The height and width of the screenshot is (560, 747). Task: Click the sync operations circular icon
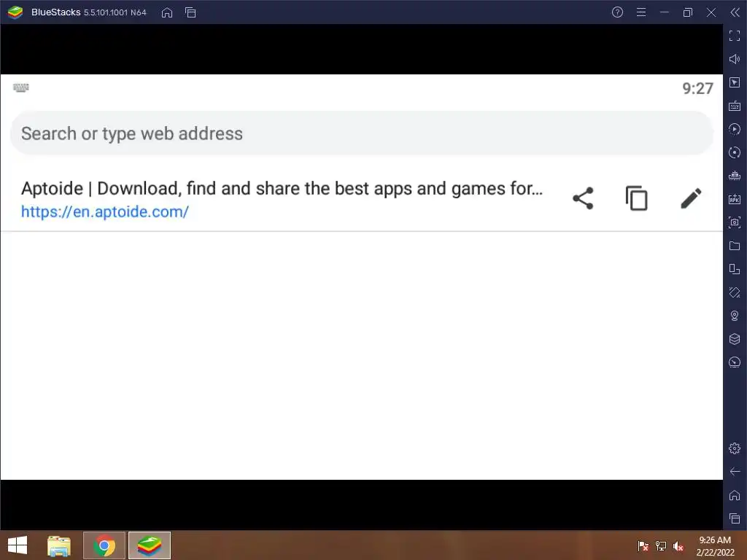tap(735, 152)
